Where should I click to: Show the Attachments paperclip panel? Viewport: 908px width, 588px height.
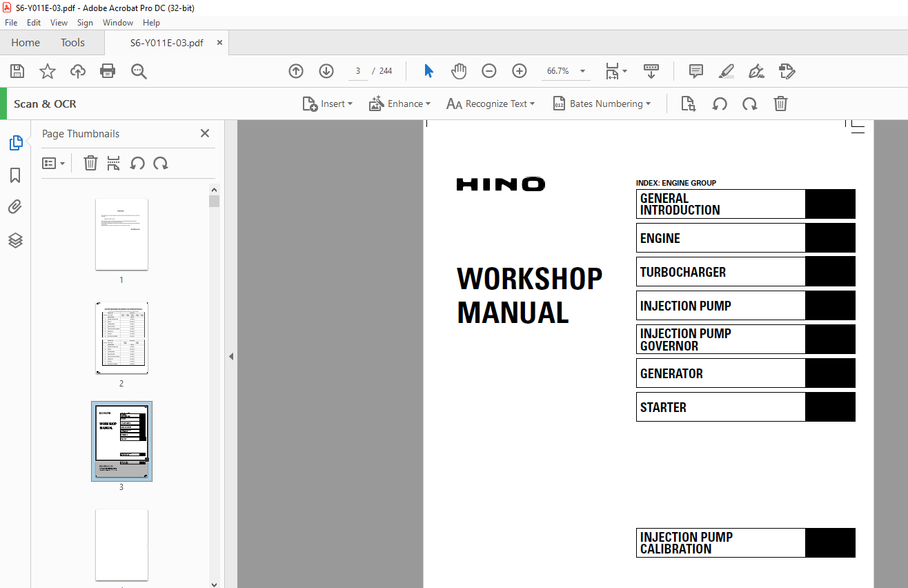click(15, 207)
